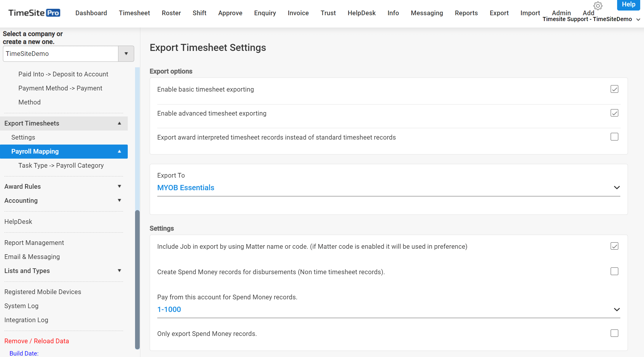Toggle Enable advanced timesheet exporting checkbox
644x357 pixels.
point(614,113)
